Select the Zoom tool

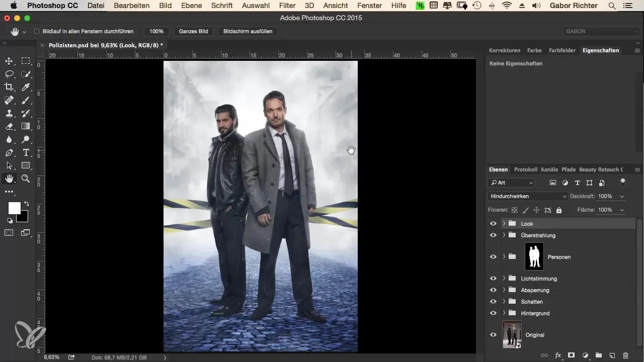click(26, 179)
